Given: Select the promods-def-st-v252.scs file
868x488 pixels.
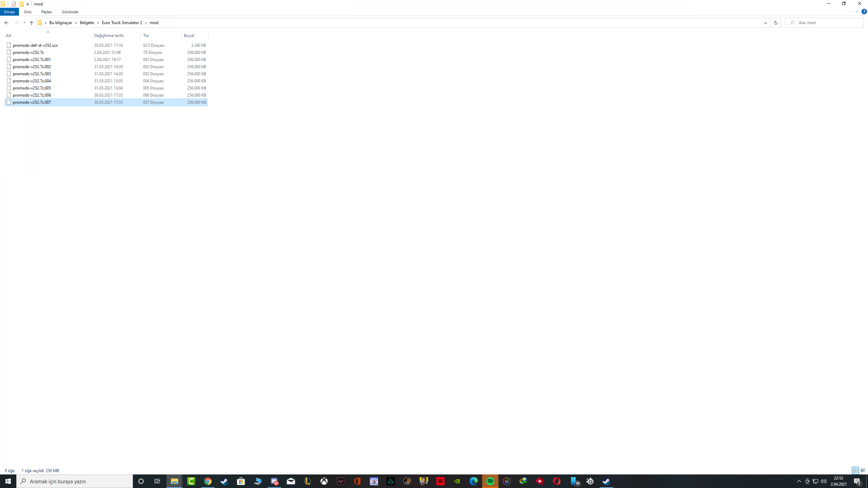Looking at the screenshot, I should [35, 45].
